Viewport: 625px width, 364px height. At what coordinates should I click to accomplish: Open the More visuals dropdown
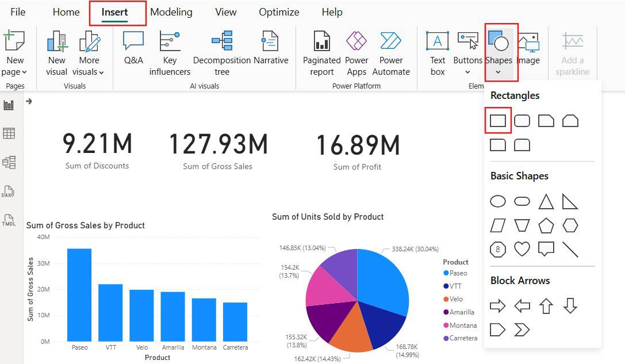(x=89, y=72)
